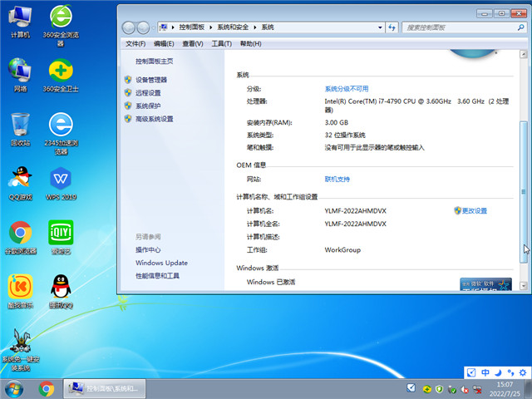Launch 酷我音乐 from the desktop
Screen dimensions: 532x399
pos(20,292)
